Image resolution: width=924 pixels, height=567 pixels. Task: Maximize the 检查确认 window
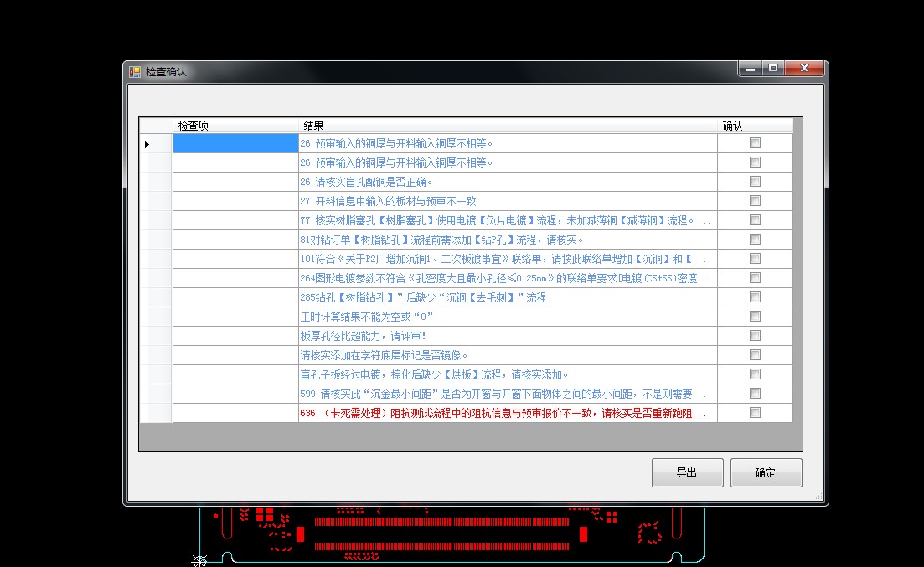773,69
